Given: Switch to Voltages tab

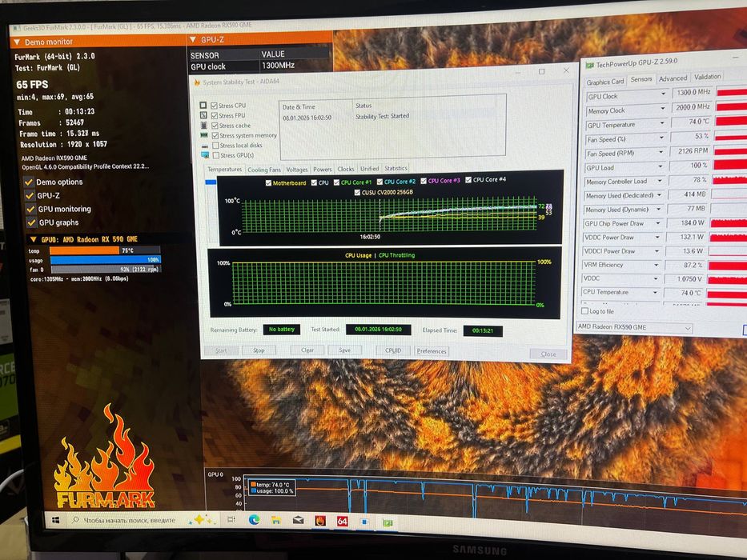Looking at the screenshot, I should pos(297,170).
